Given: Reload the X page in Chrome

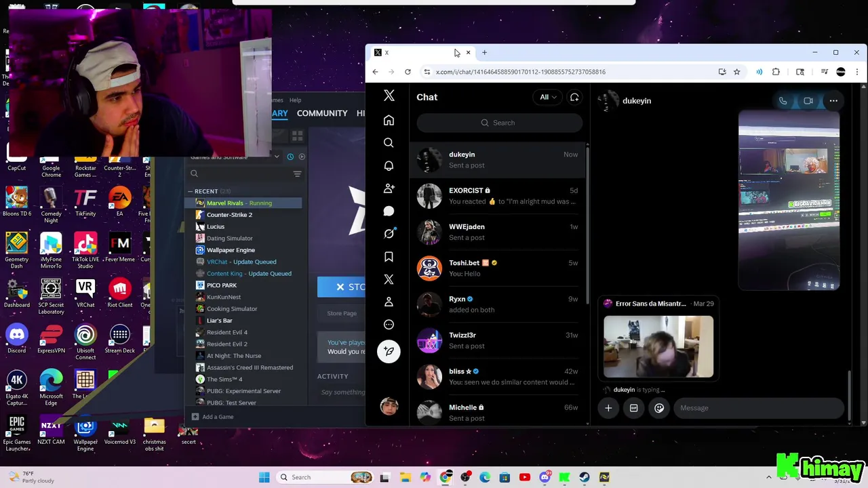Looking at the screenshot, I should pyautogui.click(x=408, y=72).
